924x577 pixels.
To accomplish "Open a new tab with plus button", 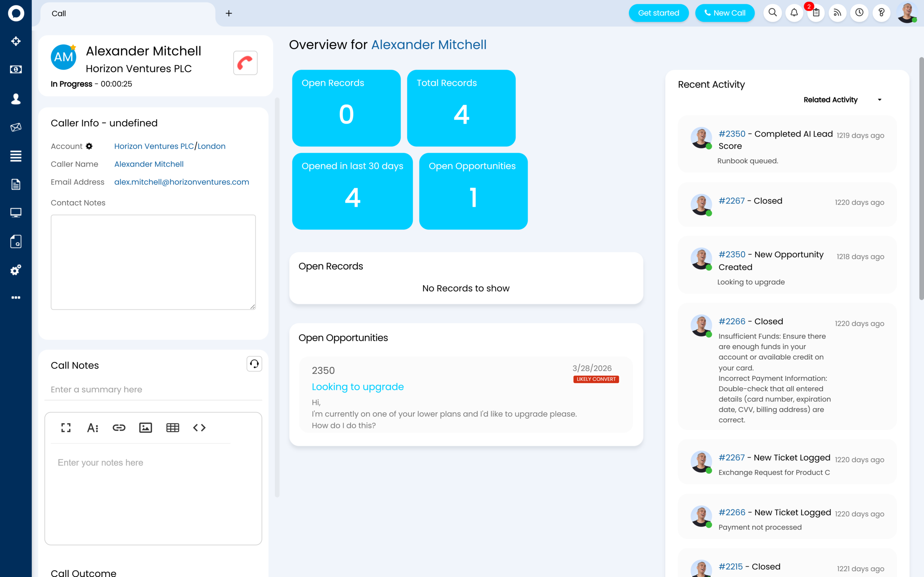I will point(229,13).
